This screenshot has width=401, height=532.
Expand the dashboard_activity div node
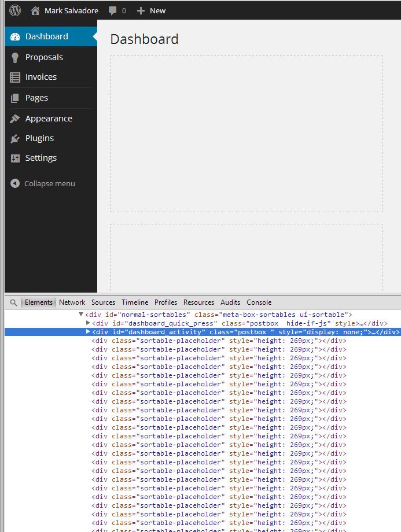tap(88, 331)
